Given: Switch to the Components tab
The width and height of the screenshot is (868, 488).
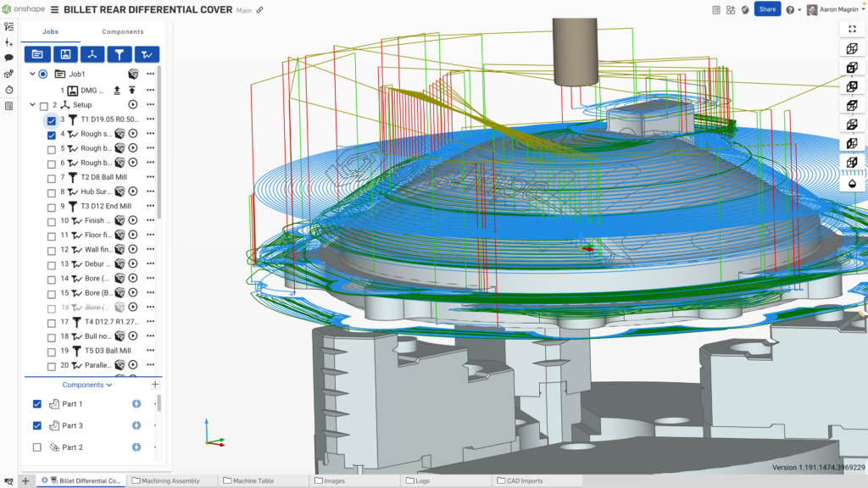Looking at the screenshot, I should click(x=123, y=31).
